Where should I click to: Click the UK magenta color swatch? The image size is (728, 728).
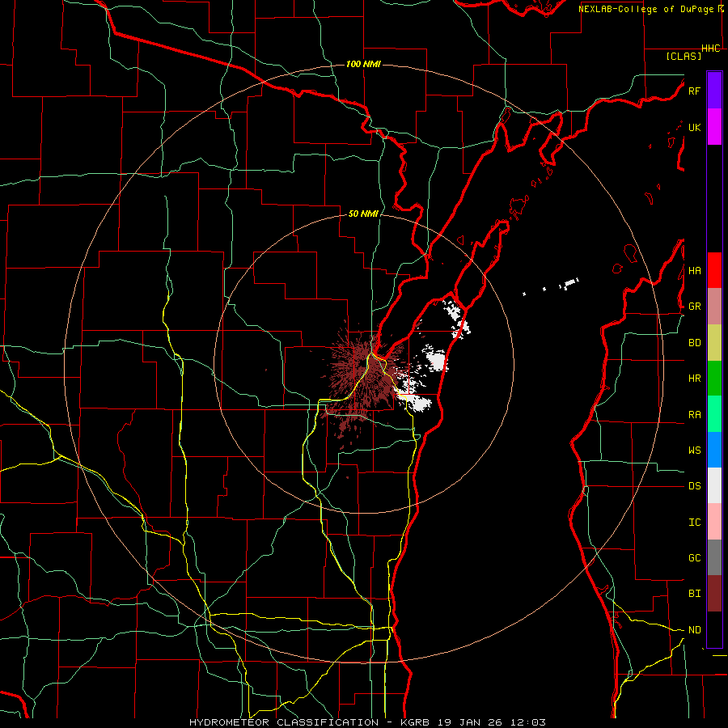714,127
